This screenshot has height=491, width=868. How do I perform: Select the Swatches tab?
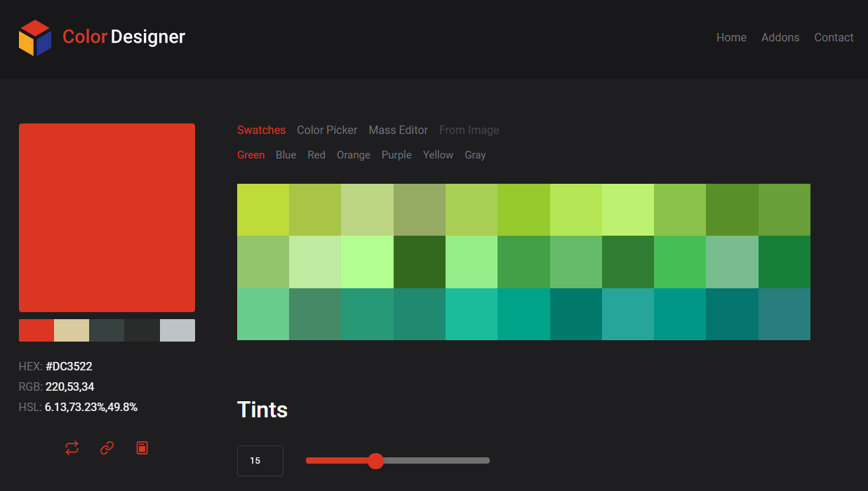261,130
